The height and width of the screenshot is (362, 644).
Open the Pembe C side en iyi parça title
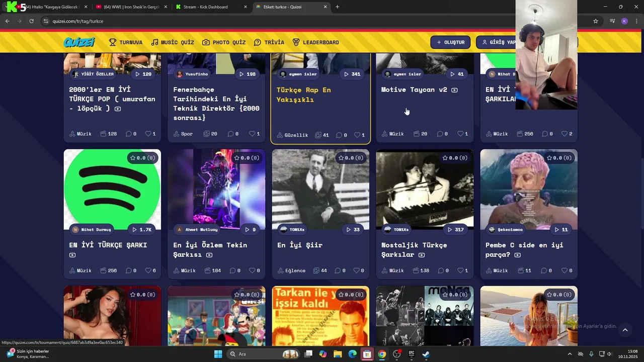tap(524, 250)
